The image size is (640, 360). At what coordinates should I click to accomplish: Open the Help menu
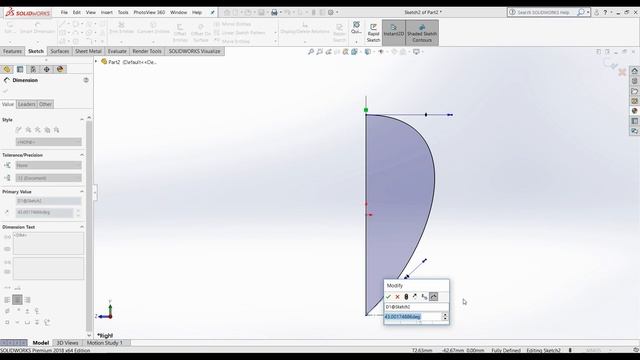197,12
